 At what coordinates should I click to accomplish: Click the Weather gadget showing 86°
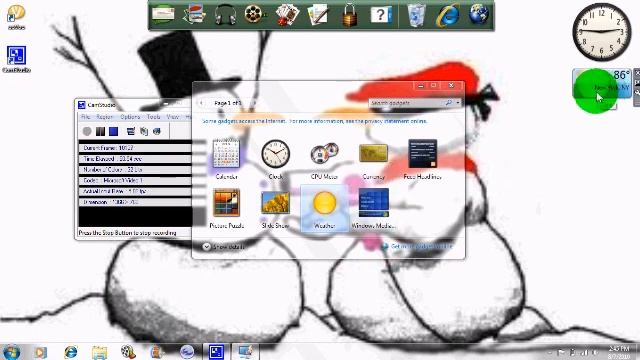pos(602,84)
